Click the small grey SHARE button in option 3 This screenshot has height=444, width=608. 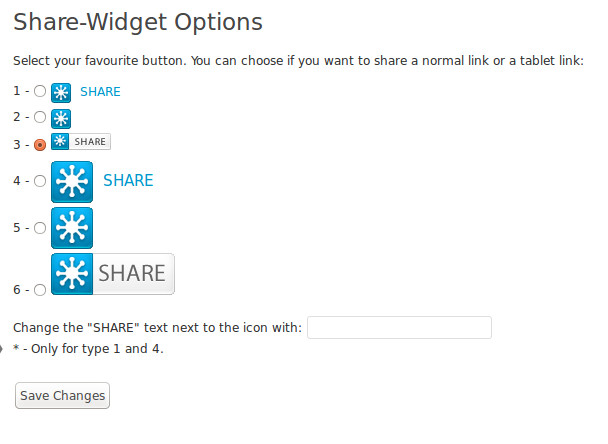(x=81, y=142)
